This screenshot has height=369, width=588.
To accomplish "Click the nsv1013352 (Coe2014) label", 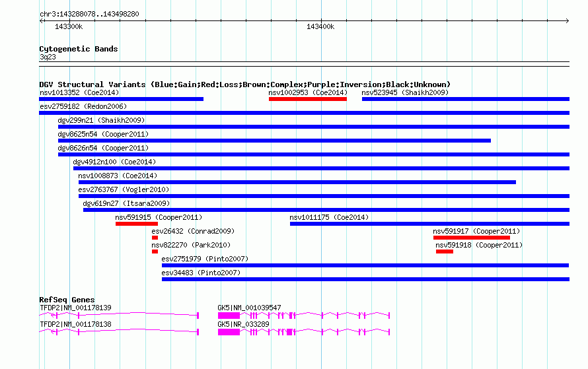I will tap(79, 92).
